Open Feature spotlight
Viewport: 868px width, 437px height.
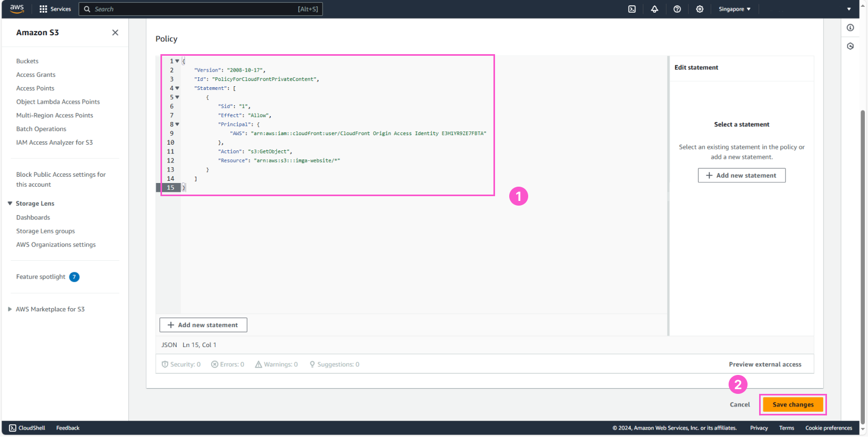click(41, 277)
